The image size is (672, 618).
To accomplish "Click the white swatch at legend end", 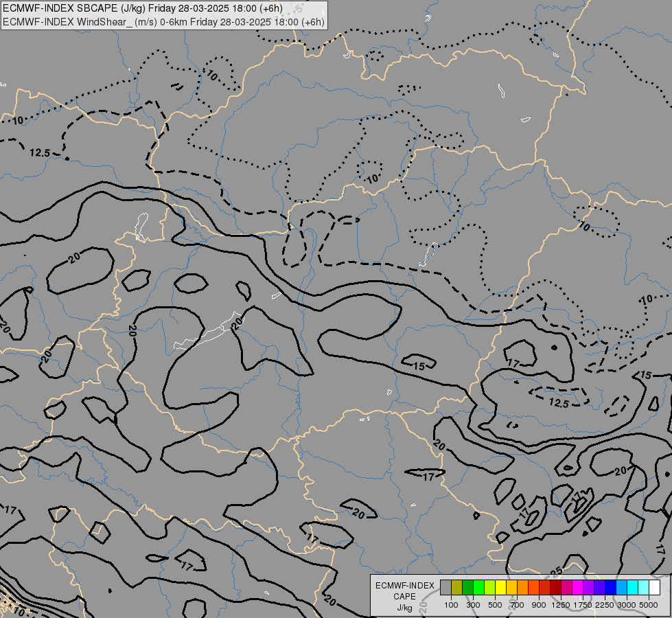I will pos(654,587).
